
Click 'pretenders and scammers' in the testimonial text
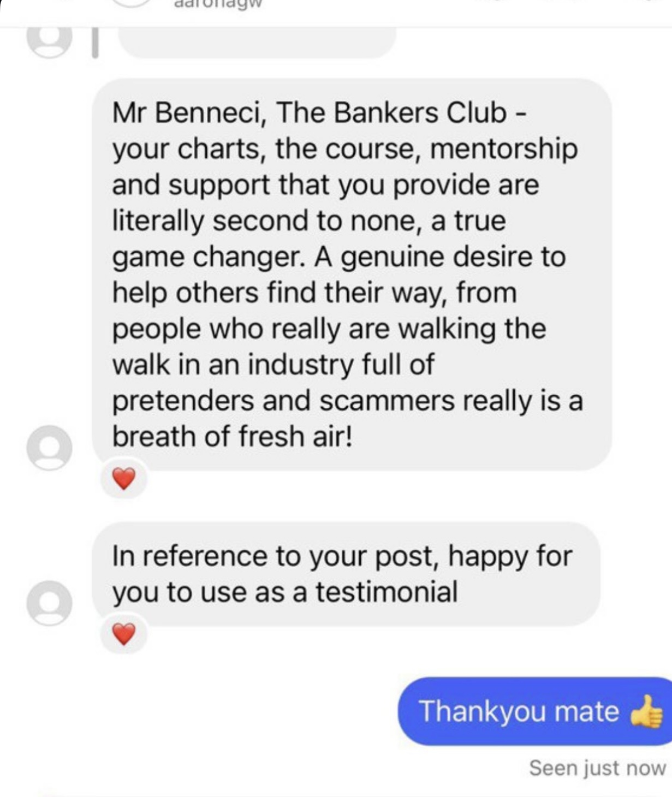tap(283, 401)
